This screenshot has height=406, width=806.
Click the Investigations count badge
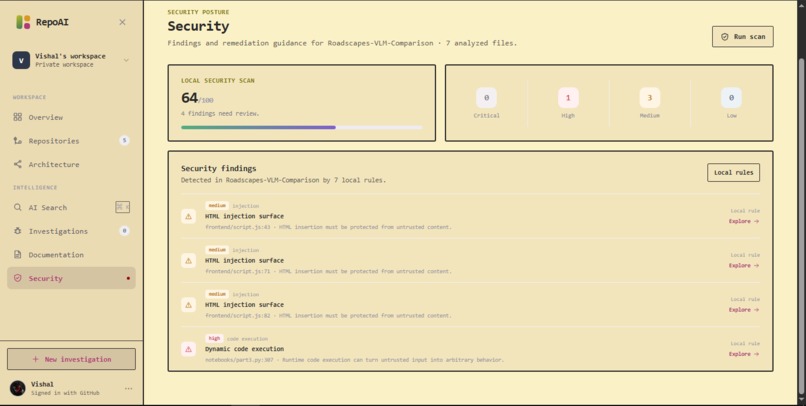click(x=124, y=231)
